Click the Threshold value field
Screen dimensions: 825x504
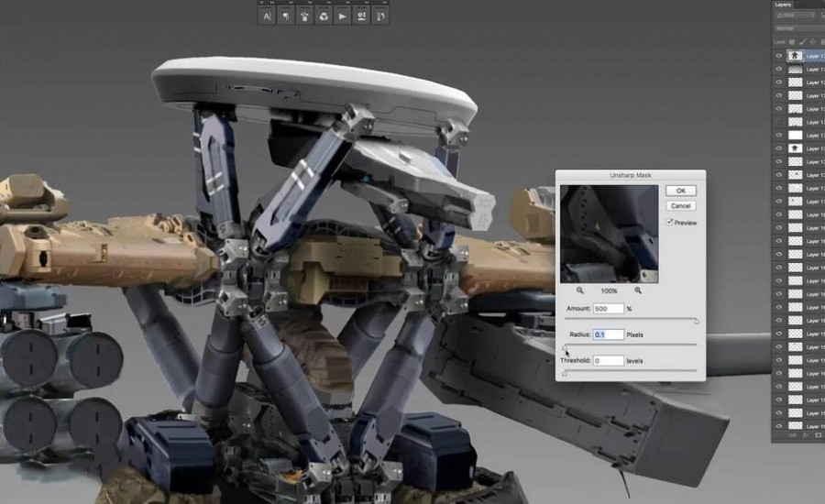click(609, 360)
